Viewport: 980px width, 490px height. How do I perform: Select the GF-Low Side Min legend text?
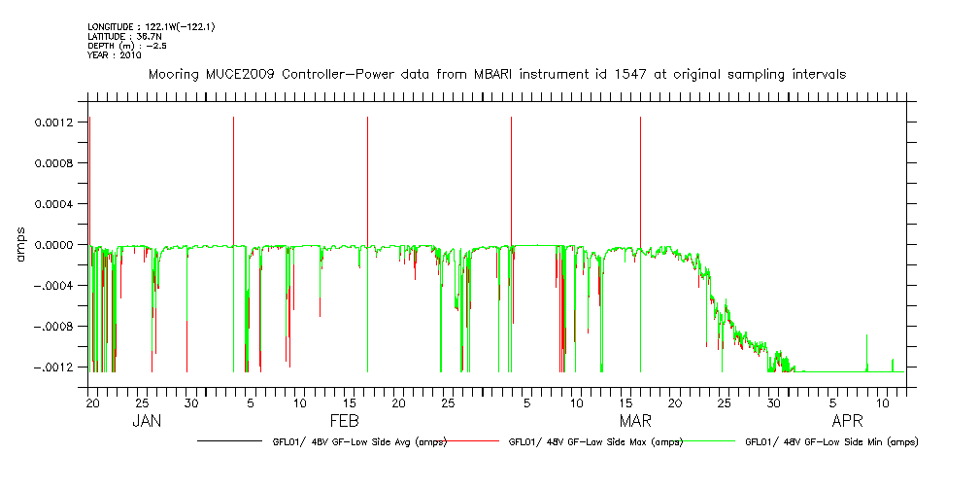831,442
